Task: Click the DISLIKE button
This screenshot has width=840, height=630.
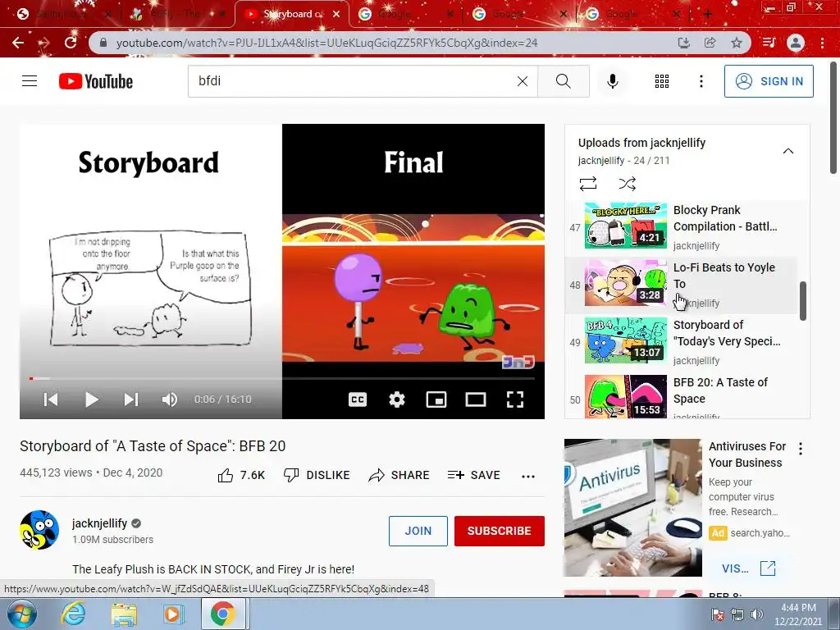Action: click(x=317, y=475)
